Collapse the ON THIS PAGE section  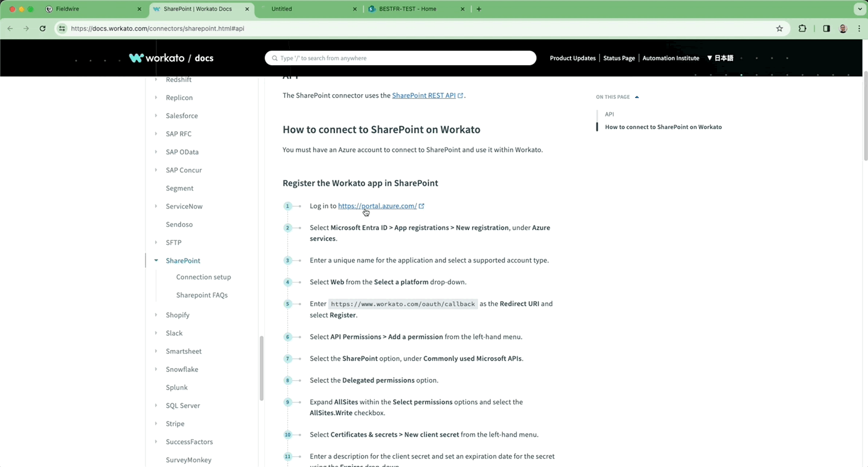tap(637, 97)
